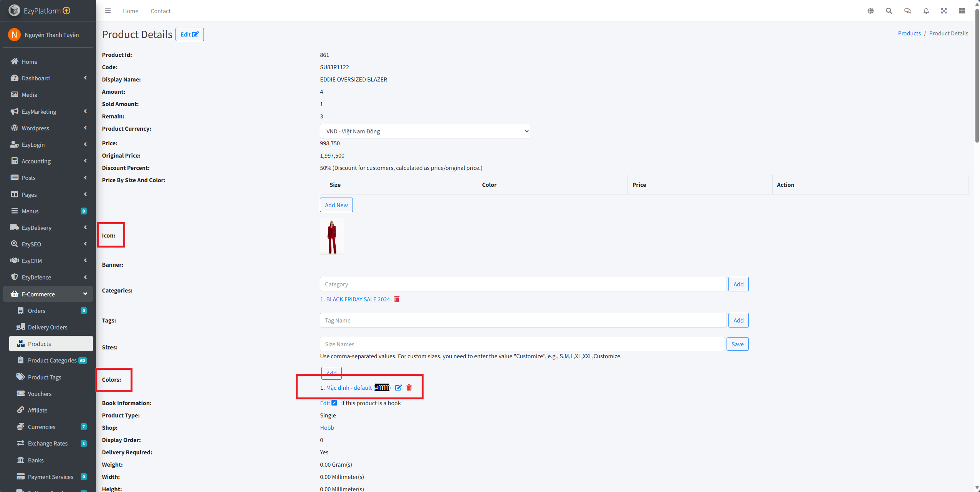This screenshot has height=492, width=980.
Task: Go to Vouchers sidebar item
Action: (40, 394)
